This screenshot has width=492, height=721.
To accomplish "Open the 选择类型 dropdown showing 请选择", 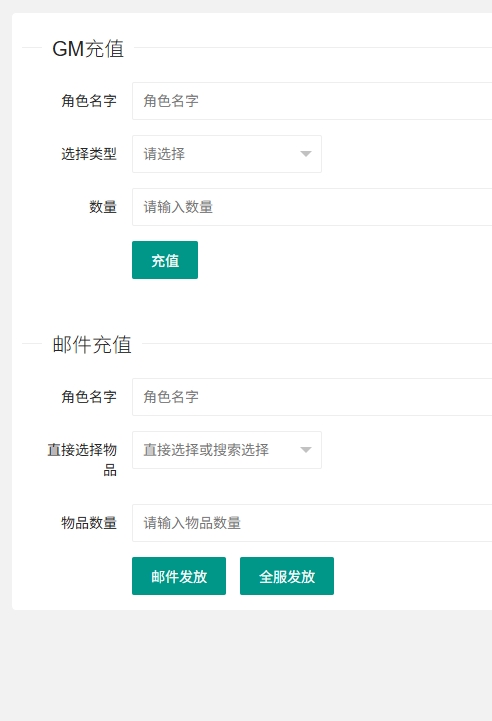I will 227,154.
